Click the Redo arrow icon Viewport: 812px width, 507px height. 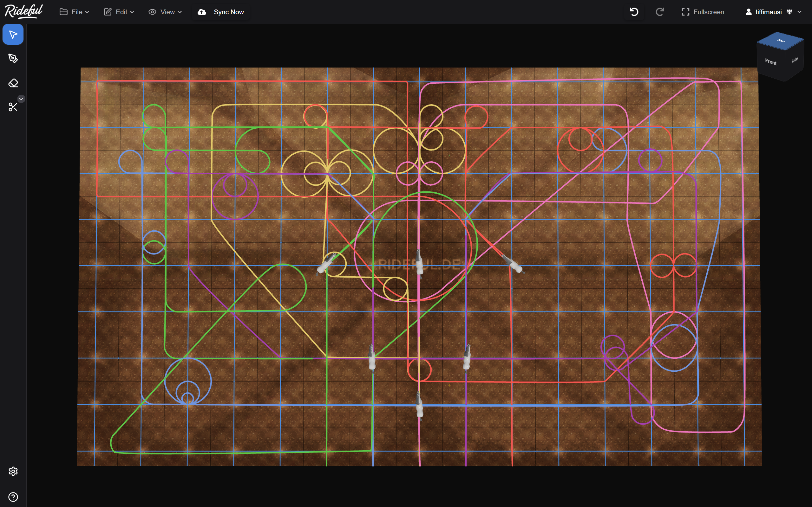click(660, 12)
